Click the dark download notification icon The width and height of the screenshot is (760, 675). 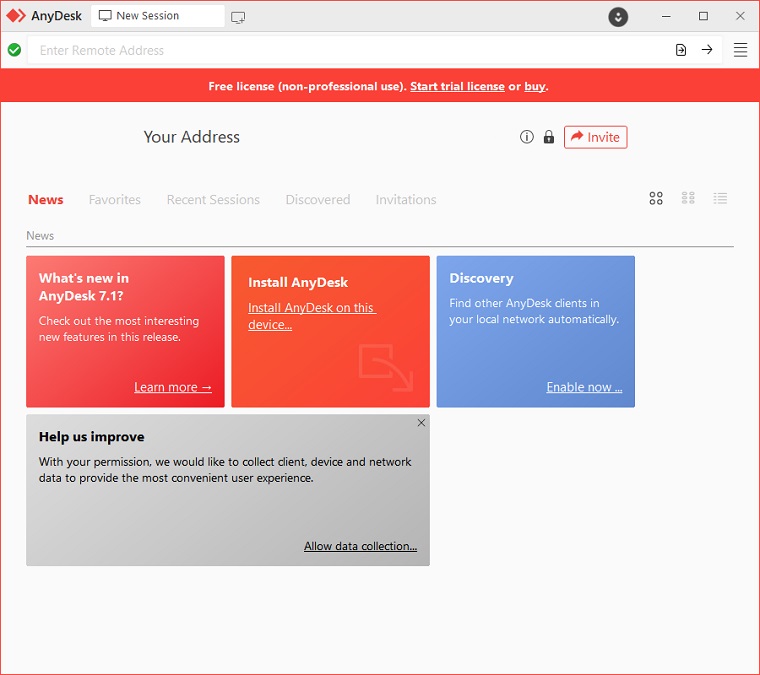click(x=618, y=17)
